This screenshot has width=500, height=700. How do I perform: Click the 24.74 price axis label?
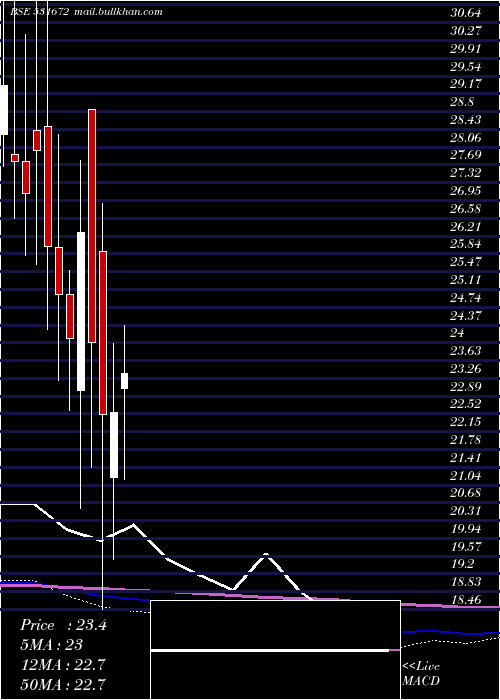click(466, 297)
